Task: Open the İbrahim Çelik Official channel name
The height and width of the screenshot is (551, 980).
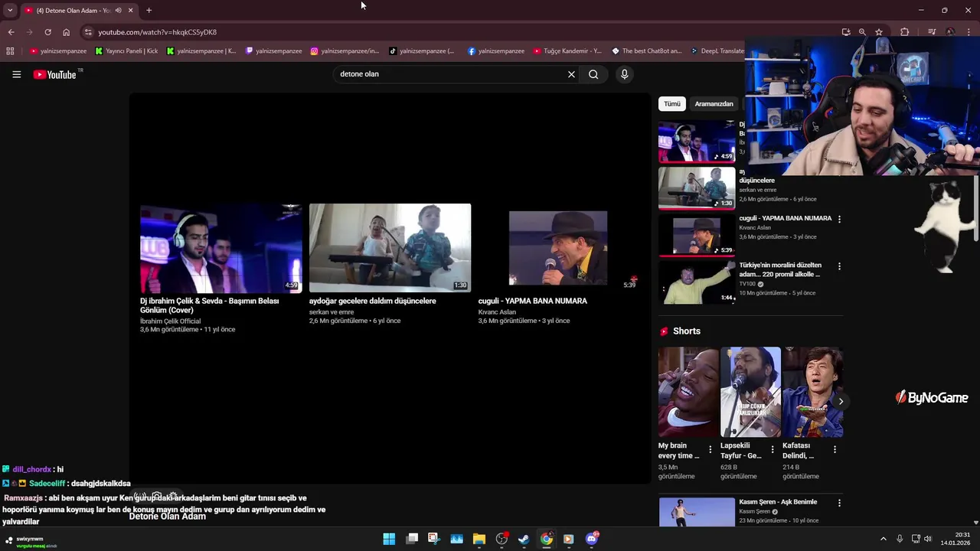Action: (x=170, y=321)
